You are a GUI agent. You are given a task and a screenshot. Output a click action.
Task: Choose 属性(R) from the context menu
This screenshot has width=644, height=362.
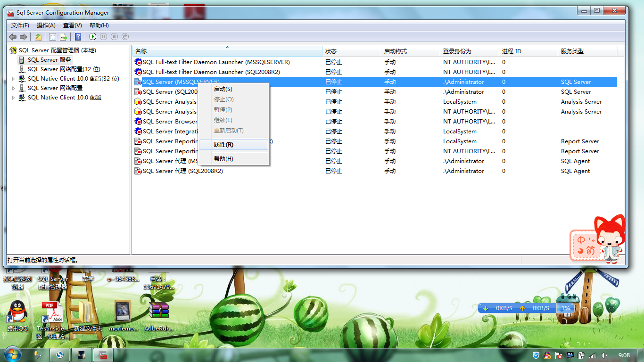pyautogui.click(x=234, y=145)
